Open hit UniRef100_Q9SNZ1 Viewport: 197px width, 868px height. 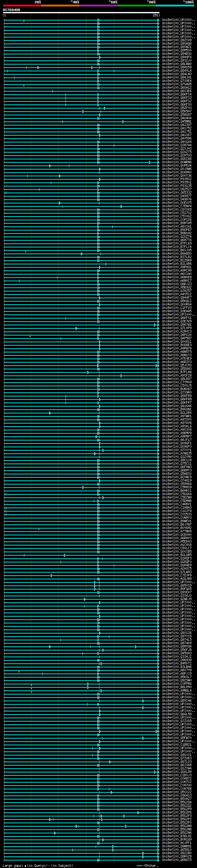tap(177, 47)
